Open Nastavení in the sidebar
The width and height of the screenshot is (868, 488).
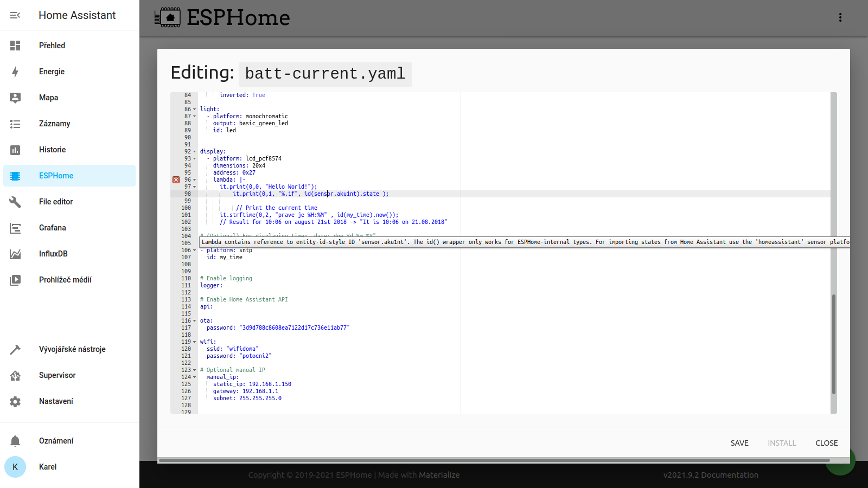[x=69, y=401]
